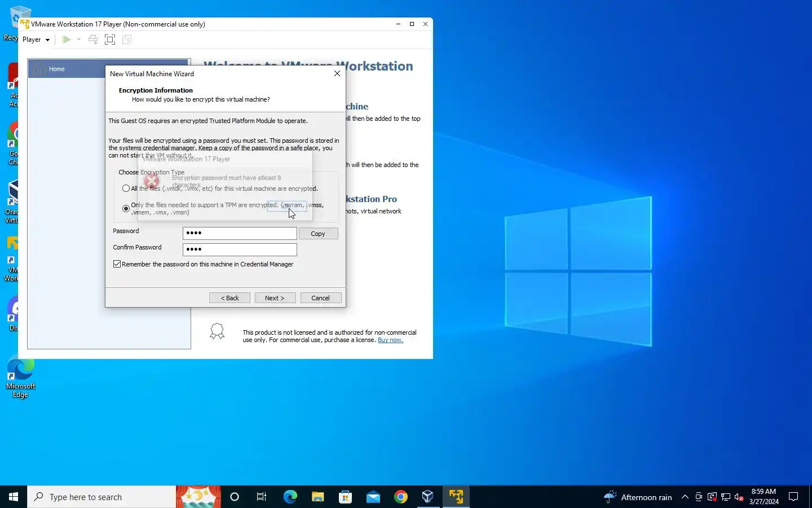Click the green power on play icon
The height and width of the screenshot is (508, 812).
tap(67, 40)
